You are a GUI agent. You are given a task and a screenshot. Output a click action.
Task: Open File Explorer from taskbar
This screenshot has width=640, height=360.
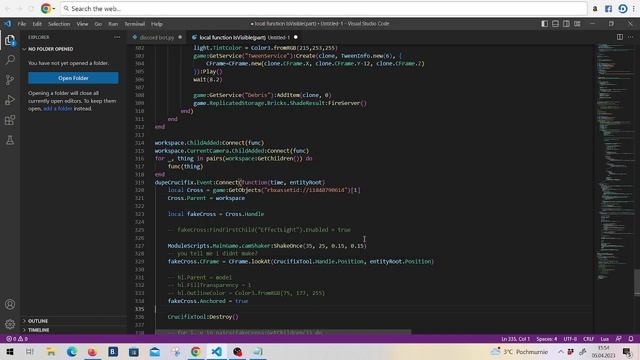pos(51,351)
